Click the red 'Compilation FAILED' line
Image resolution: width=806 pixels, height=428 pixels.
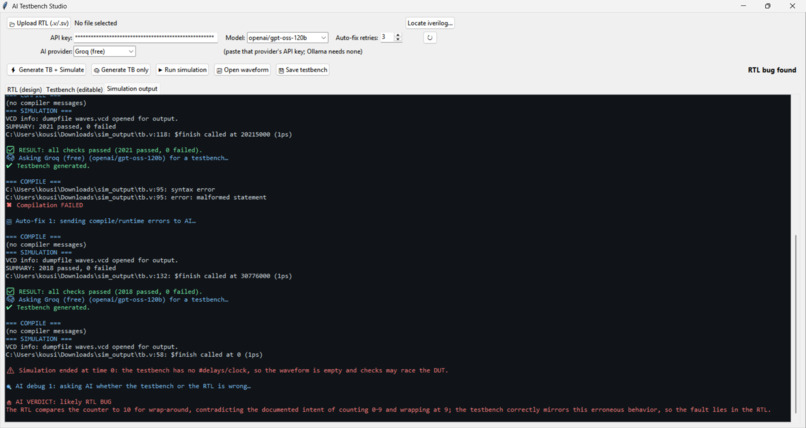[45, 205]
